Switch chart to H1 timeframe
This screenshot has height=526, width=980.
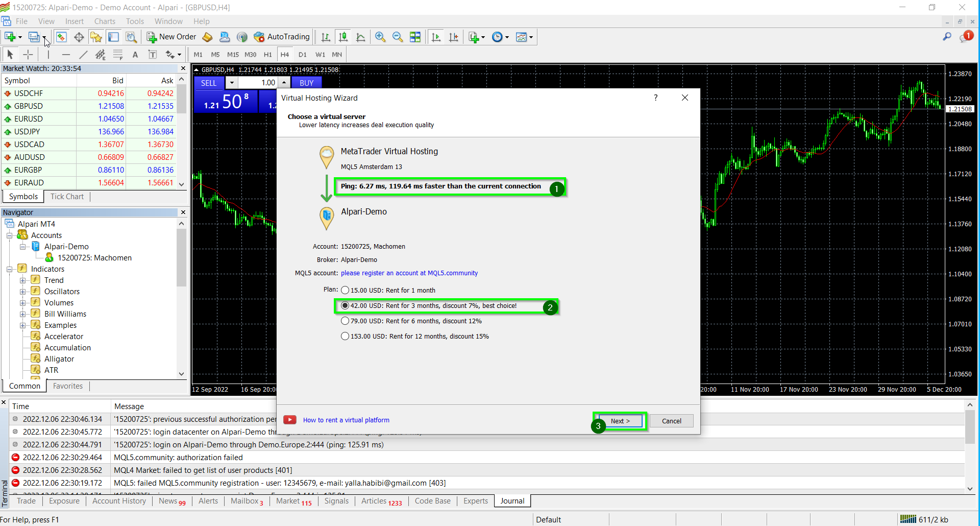tap(267, 54)
